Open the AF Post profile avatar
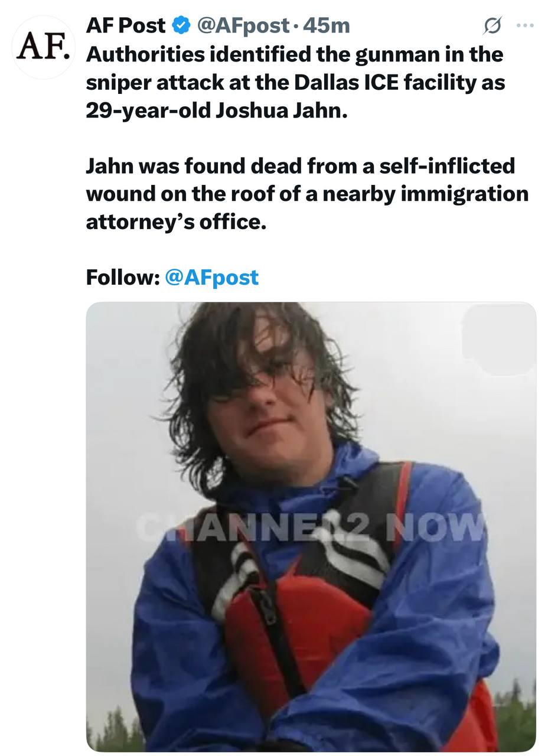The image size is (548, 756). [x=43, y=47]
